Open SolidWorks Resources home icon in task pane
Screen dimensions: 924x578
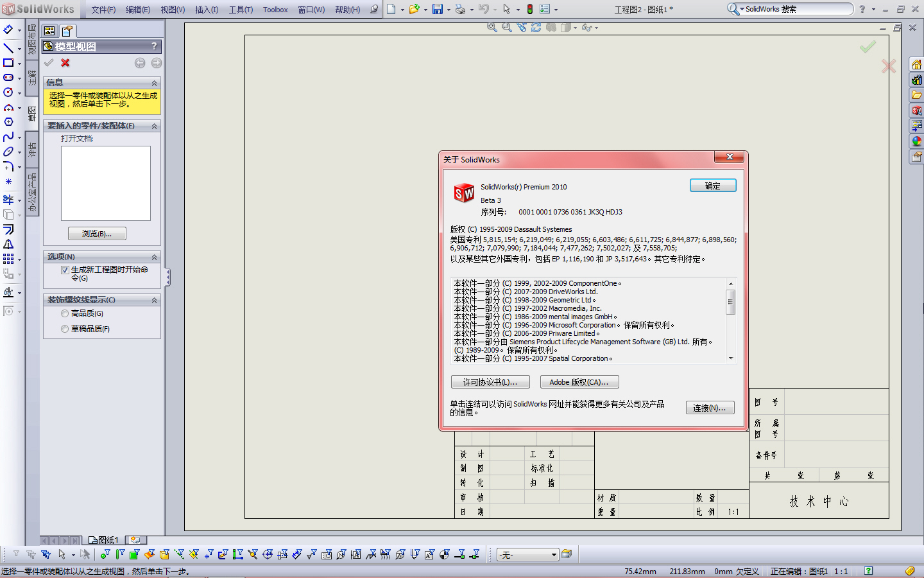click(916, 64)
